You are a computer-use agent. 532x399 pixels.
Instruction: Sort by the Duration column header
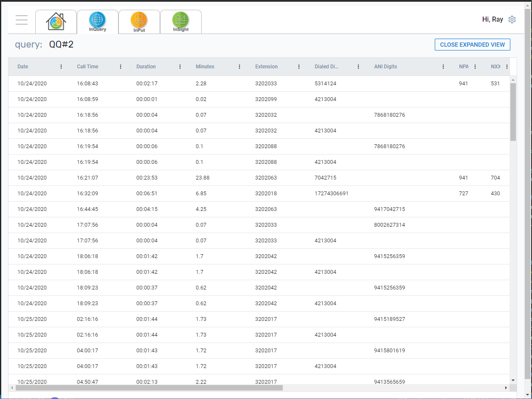pyautogui.click(x=146, y=67)
